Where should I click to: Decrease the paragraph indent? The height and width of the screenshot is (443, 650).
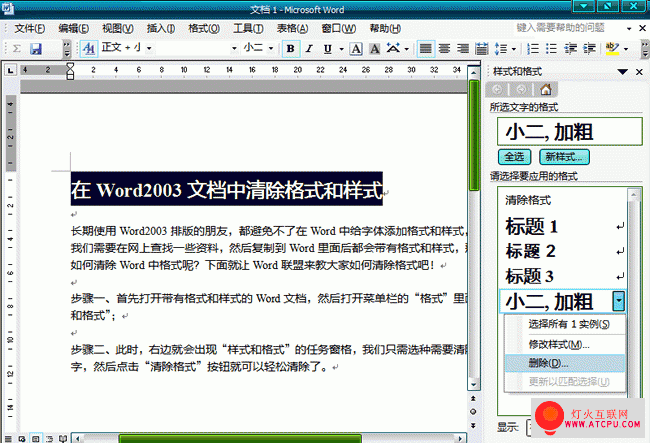click(570, 49)
